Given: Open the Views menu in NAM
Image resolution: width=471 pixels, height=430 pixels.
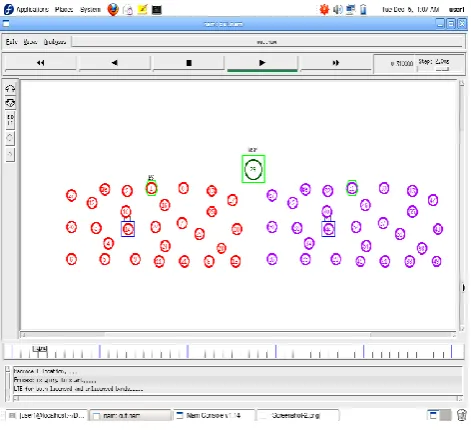Looking at the screenshot, I should pyautogui.click(x=30, y=42).
